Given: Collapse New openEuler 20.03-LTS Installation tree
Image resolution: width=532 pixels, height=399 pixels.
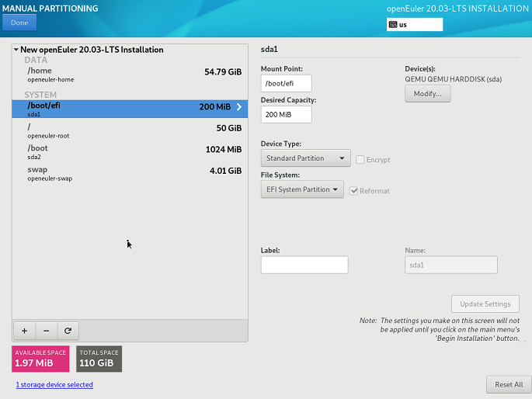Looking at the screenshot, I should (x=16, y=50).
